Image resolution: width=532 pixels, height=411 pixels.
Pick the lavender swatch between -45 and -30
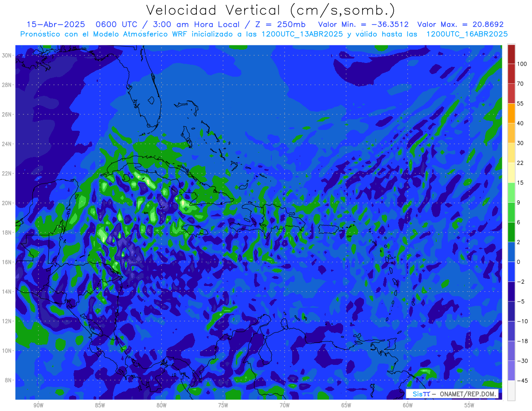[x=511, y=370]
